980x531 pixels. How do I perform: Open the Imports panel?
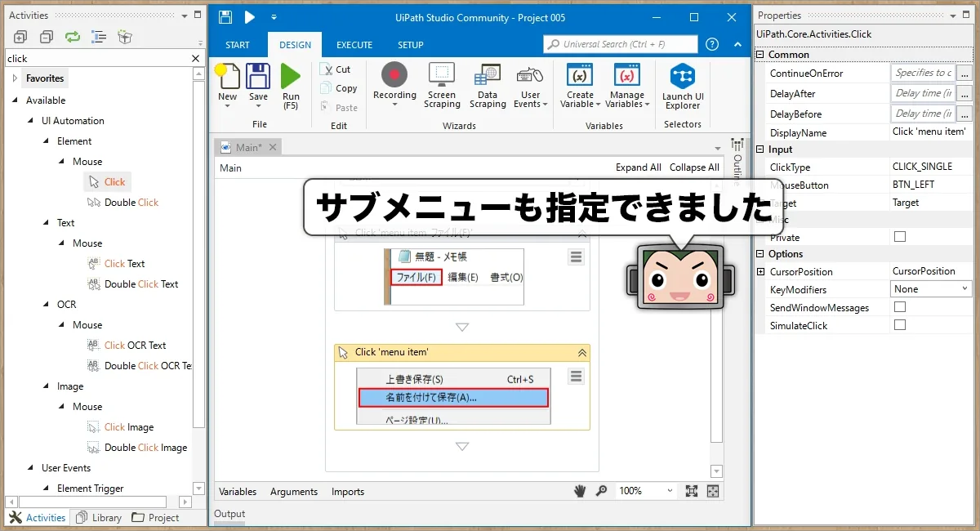[x=348, y=492]
